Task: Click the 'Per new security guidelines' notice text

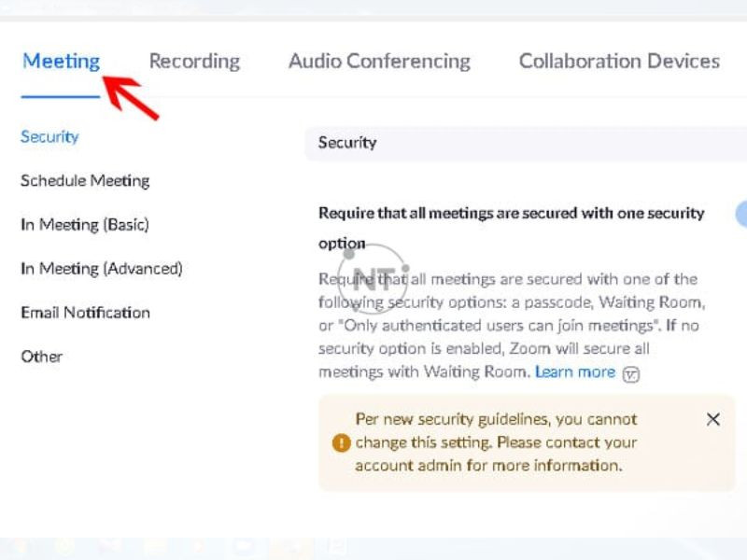Action: (496, 442)
